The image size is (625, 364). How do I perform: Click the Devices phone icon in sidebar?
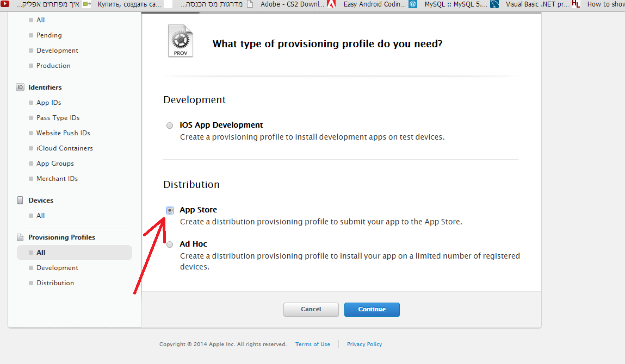(20, 200)
